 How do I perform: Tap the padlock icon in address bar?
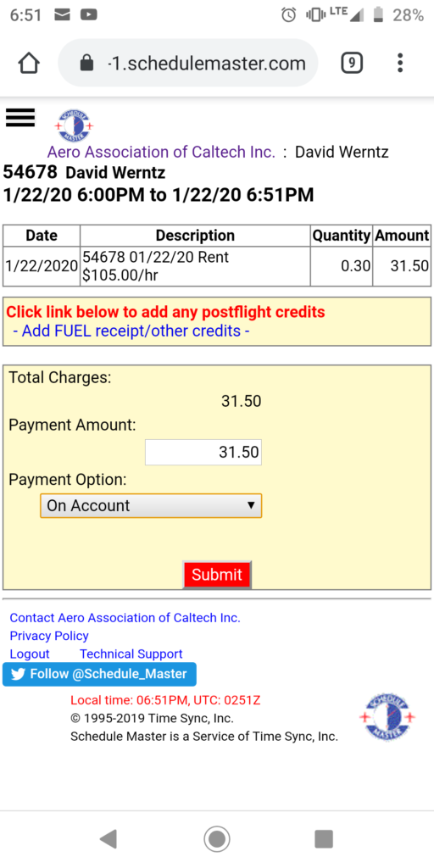tap(87, 63)
